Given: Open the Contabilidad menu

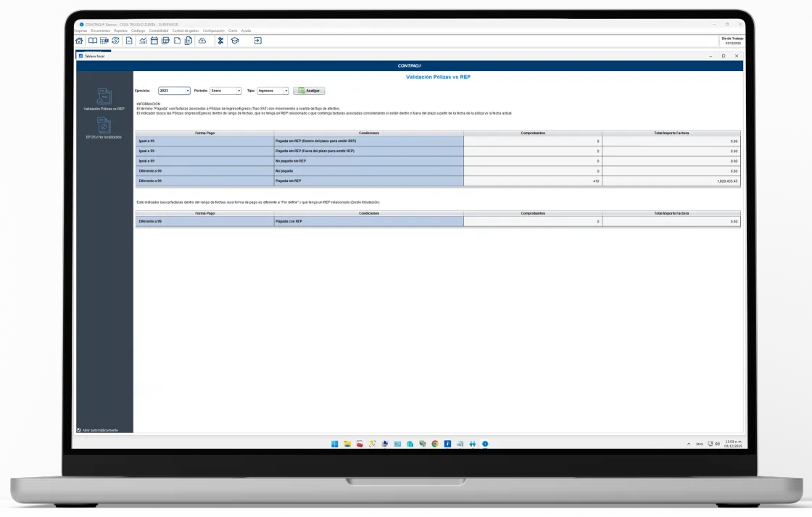Looking at the screenshot, I should [159, 30].
